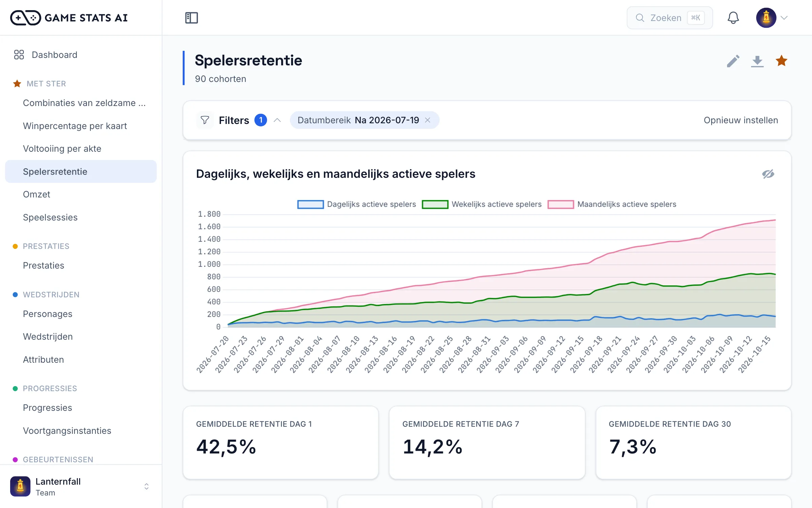Open Winpercentage per kaart
The height and width of the screenshot is (508, 812).
[81, 126]
